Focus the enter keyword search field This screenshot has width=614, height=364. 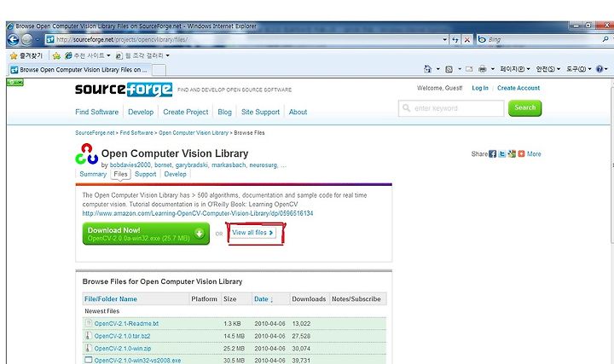451,108
